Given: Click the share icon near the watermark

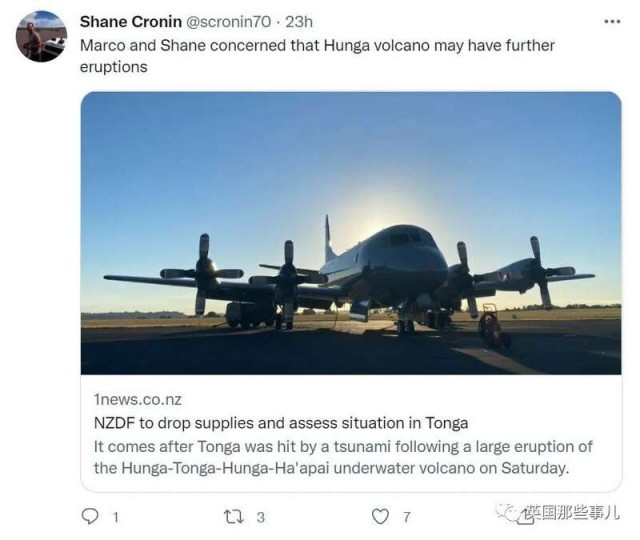Looking at the screenshot, I should (525, 516).
